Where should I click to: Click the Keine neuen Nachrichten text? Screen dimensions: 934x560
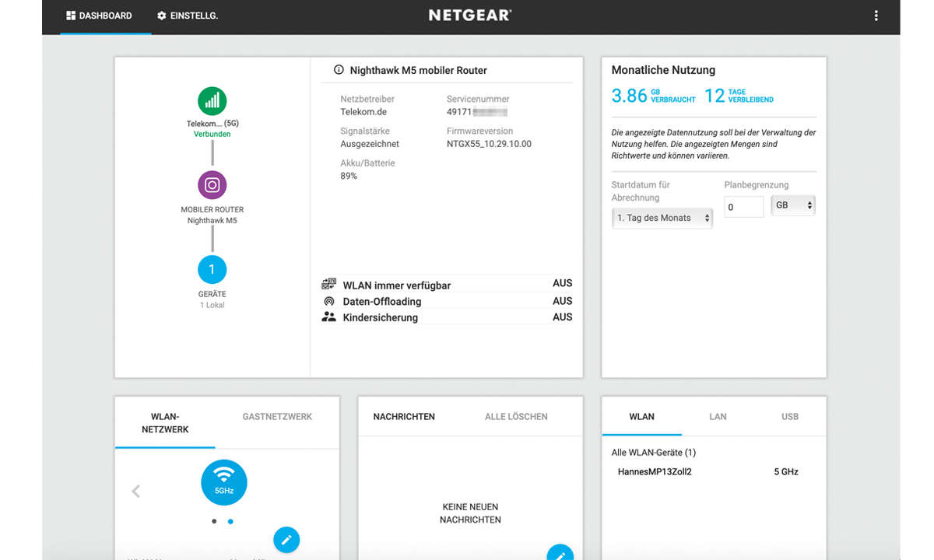(470, 513)
